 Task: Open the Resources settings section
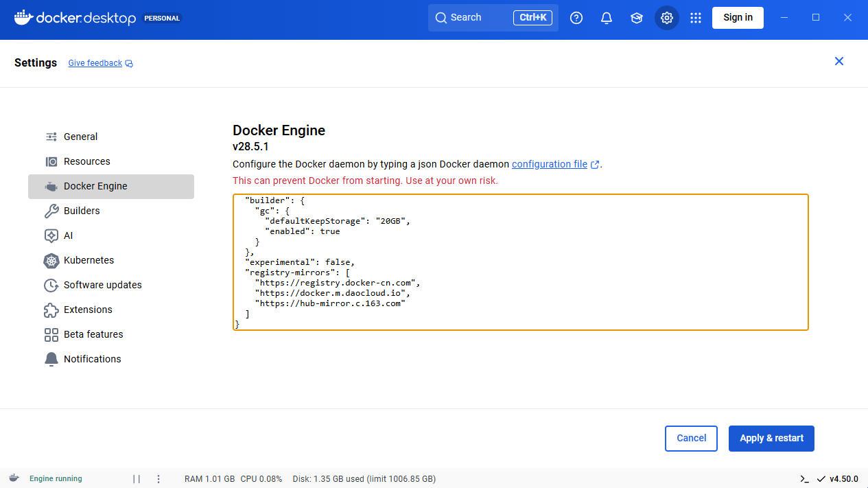click(x=111, y=161)
